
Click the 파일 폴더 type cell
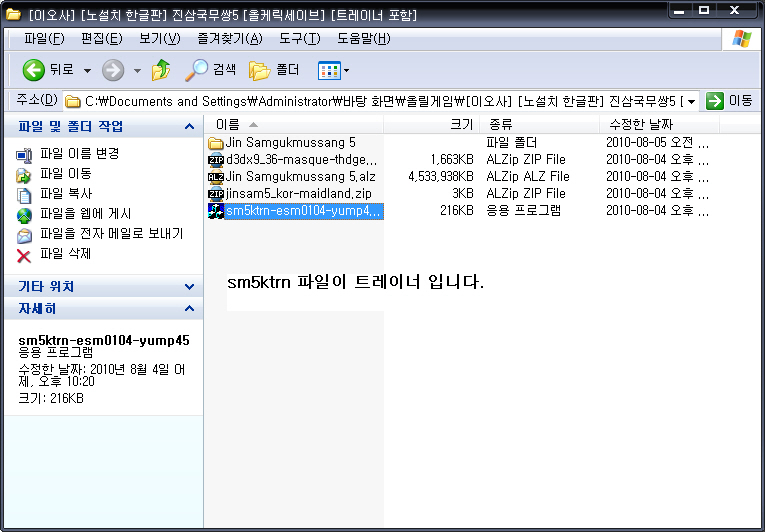511,143
